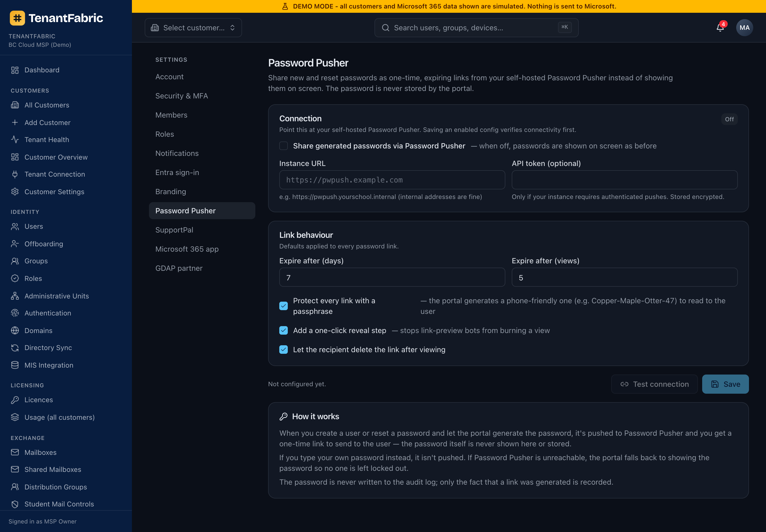The width and height of the screenshot is (766, 532).
Task: Click the Expire after (days) field
Action: 392,277
